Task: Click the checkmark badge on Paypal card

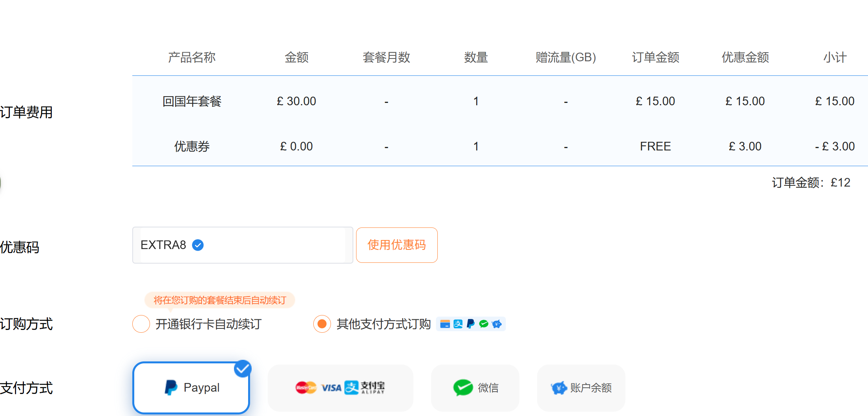Action: tap(243, 368)
